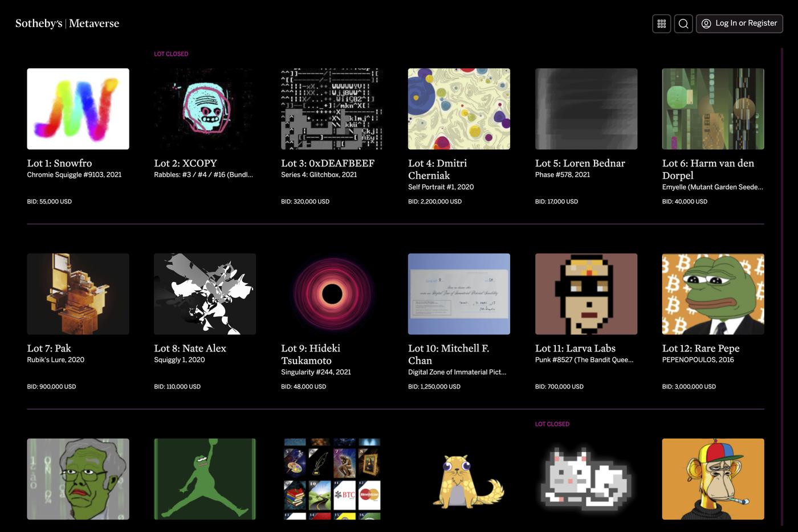Click LOT CLOSED label above pixel cat

click(552, 424)
